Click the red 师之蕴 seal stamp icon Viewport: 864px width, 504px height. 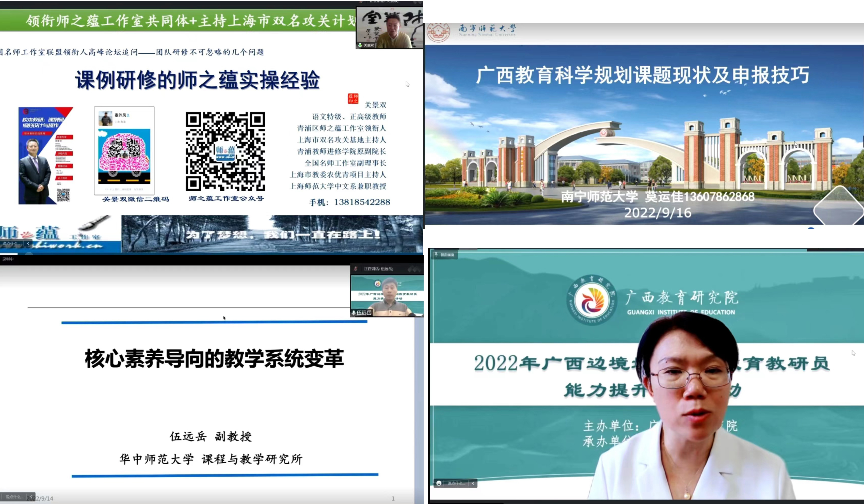(353, 98)
